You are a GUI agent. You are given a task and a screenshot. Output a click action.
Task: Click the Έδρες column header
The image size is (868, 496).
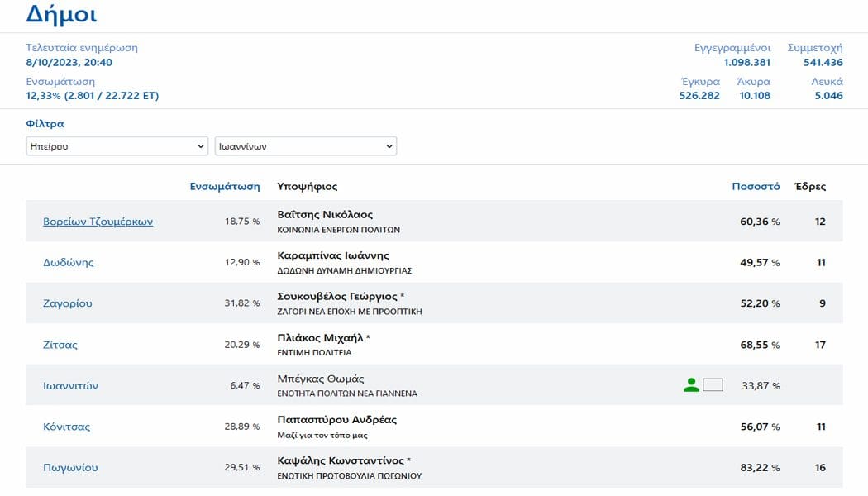click(x=810, y=187)
